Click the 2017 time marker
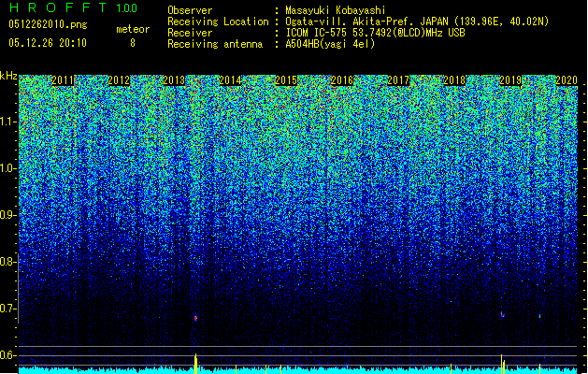 398,80
